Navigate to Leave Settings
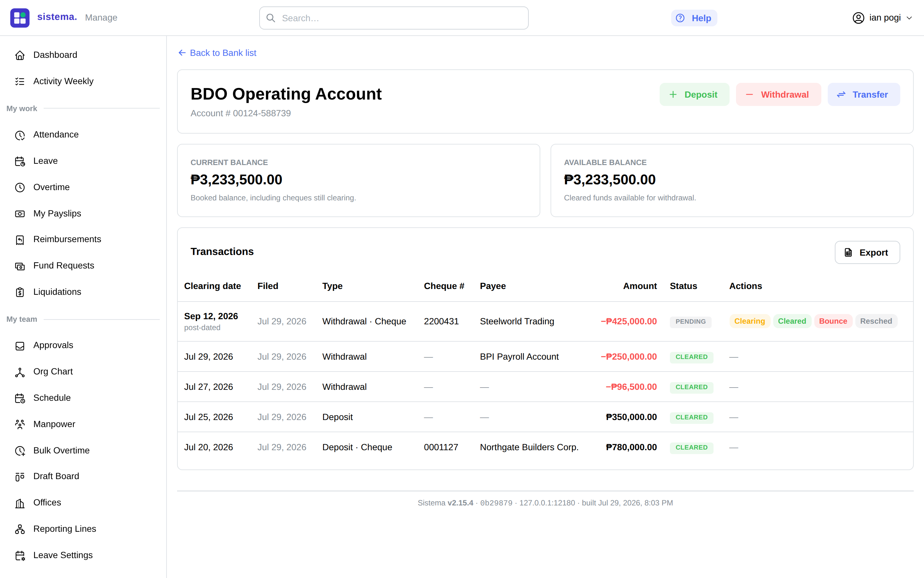This screenshot has height=578, width=924. 83,555
